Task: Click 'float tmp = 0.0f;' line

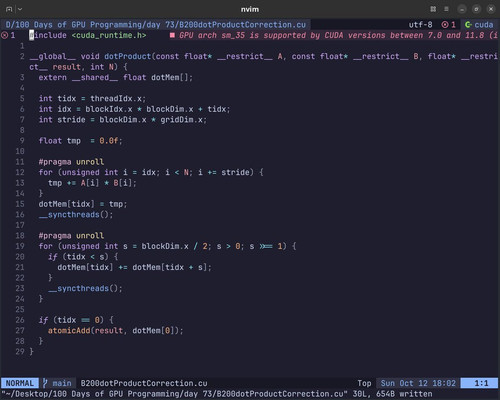Action: tap(80, 141)
